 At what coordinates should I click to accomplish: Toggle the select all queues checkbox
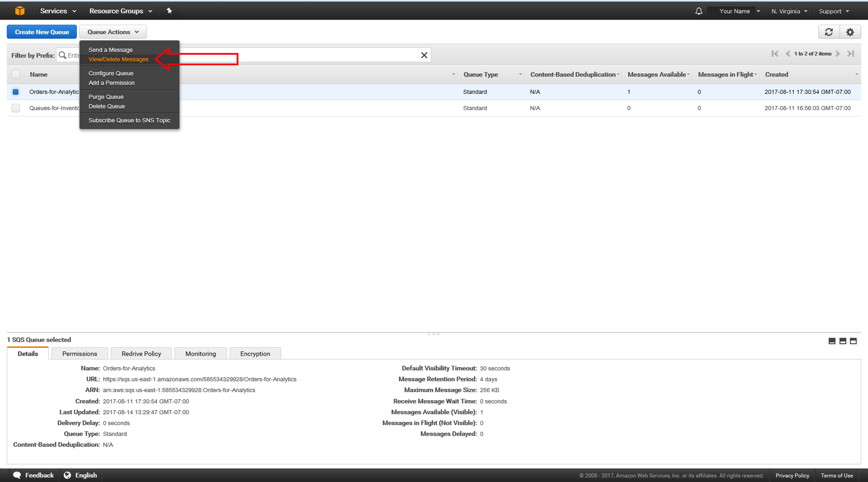tap(15, 74)
